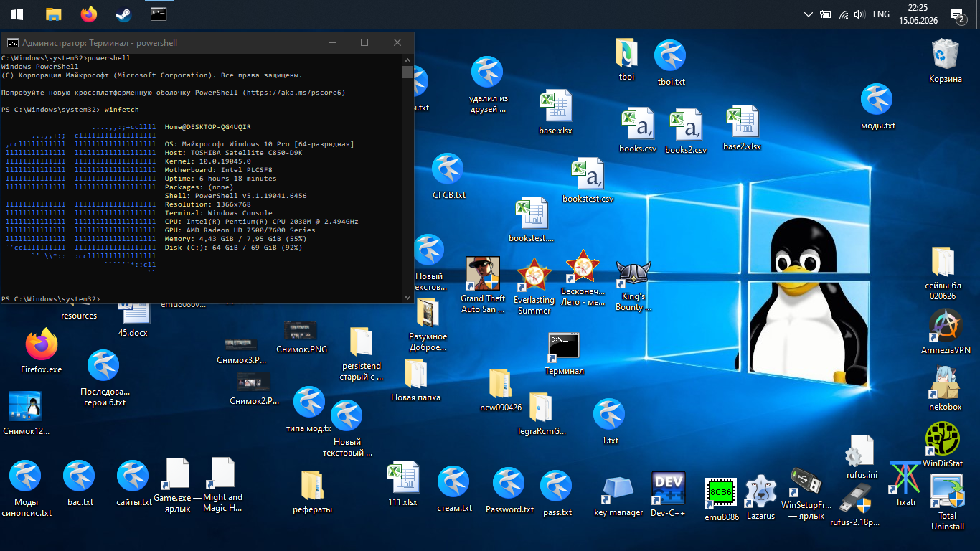Select the сайты.txt file

(134, 484)
